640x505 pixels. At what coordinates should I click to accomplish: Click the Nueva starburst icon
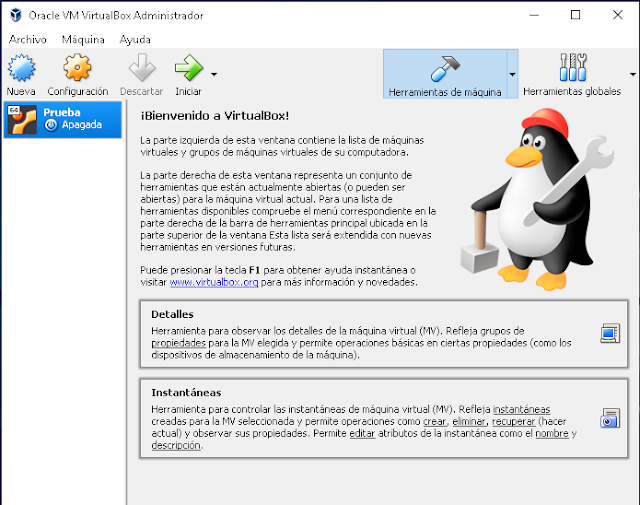[21, 68]
